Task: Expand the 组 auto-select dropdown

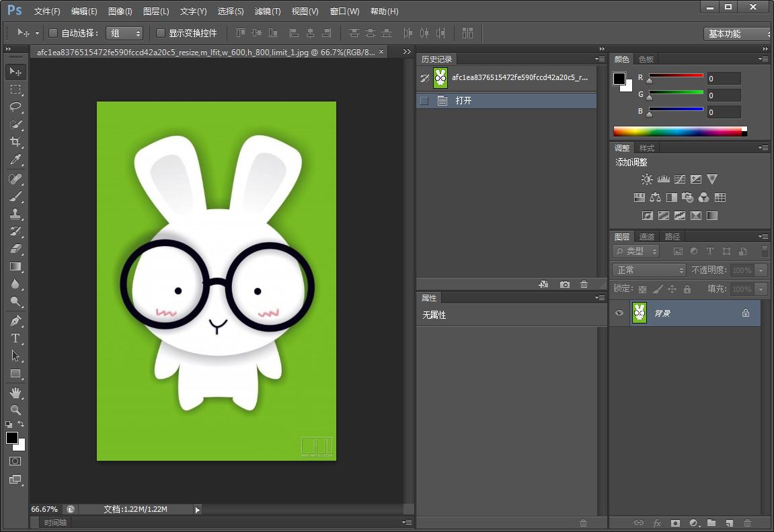Action: [x=124, y=33]
